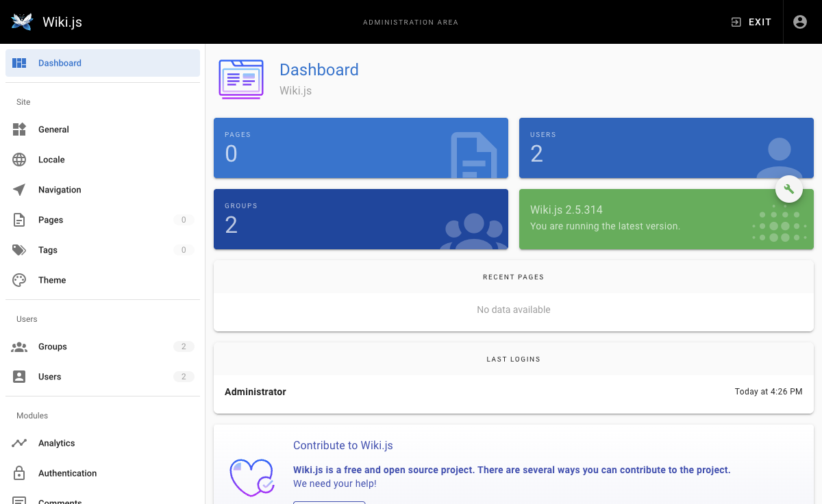The height and width of the screenshot is (504, 822).
Task: Click the RECENT PAGES heading
Action: (x=514, y=277)
